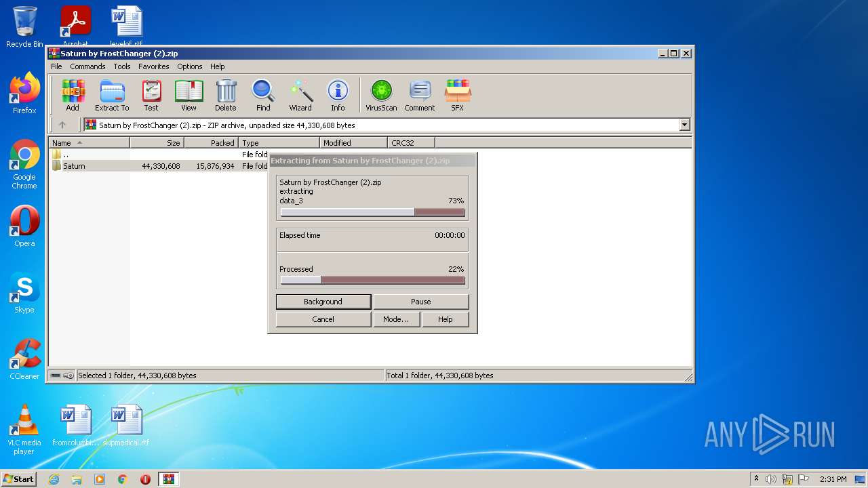Sort by Modified column header
This screenshot has width=868, height=488.
pyautogui.click(x=353, y=142)
